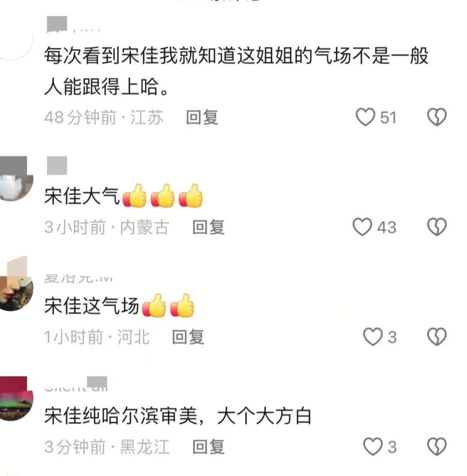The height and width of the screenshot is (476, 467).
Task: Open username above 宋佳这气场 comment
Action: point(78,278)
